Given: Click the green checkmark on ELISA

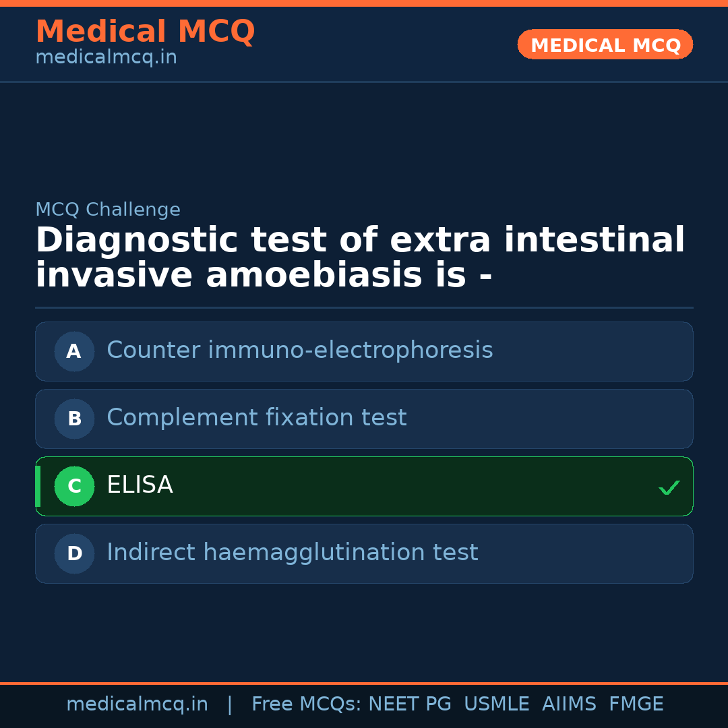Looking at the screenshot, I should click(669, 487).
